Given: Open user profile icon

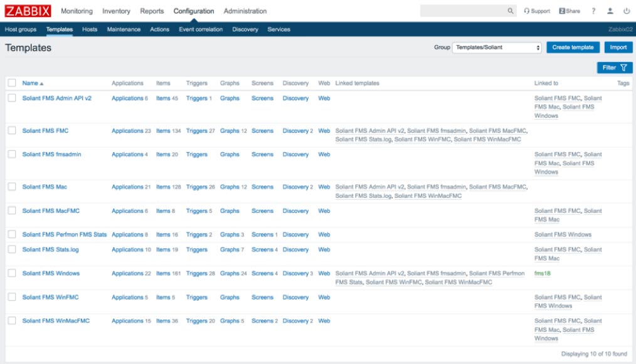Looking at the screenshot, I should pos(610,11).
